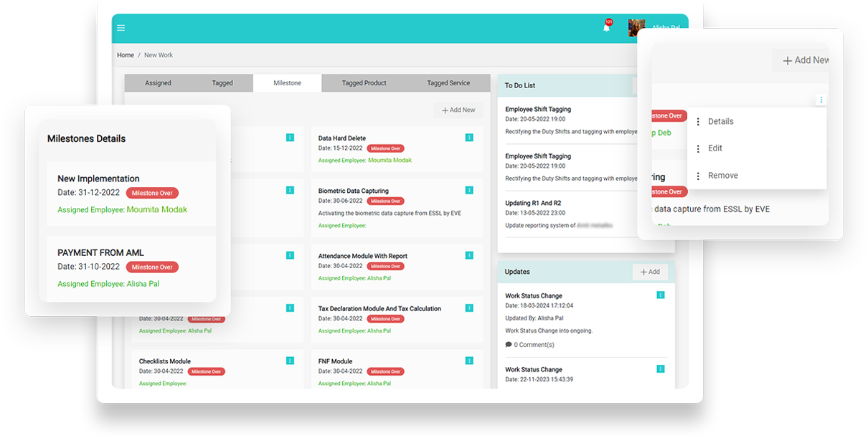Open options icon for Tax Declaration Module
Screen dimensions: 868x438
[469, 308]
